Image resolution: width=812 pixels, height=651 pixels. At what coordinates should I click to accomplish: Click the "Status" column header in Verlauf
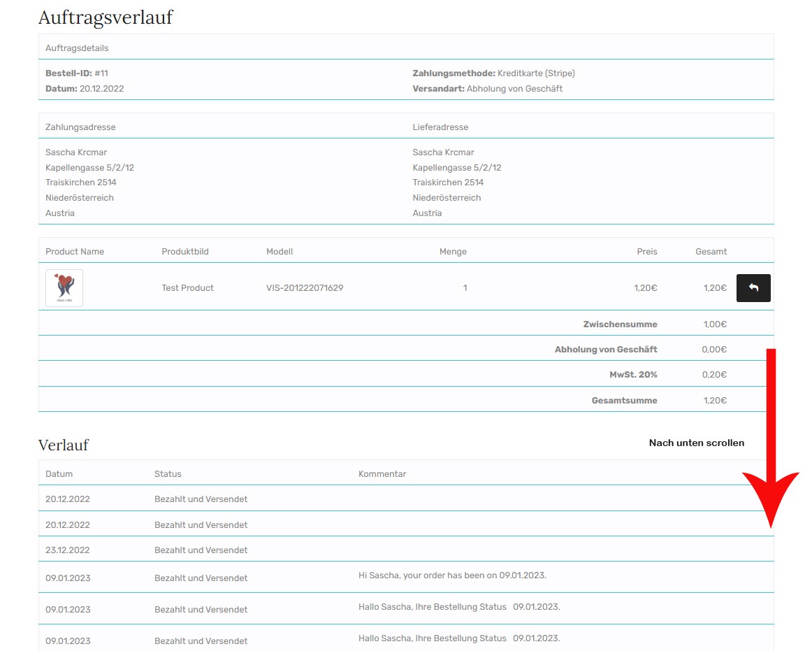(x=168, y=474)
